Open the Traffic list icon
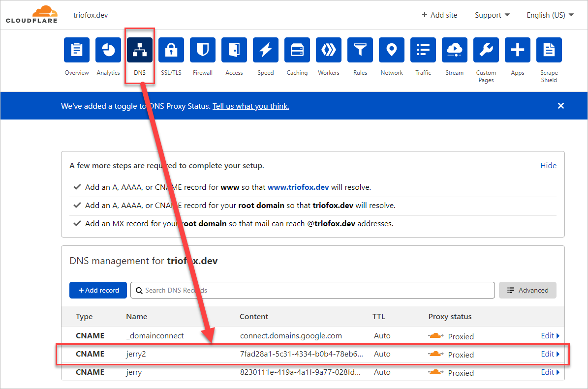 423,50
